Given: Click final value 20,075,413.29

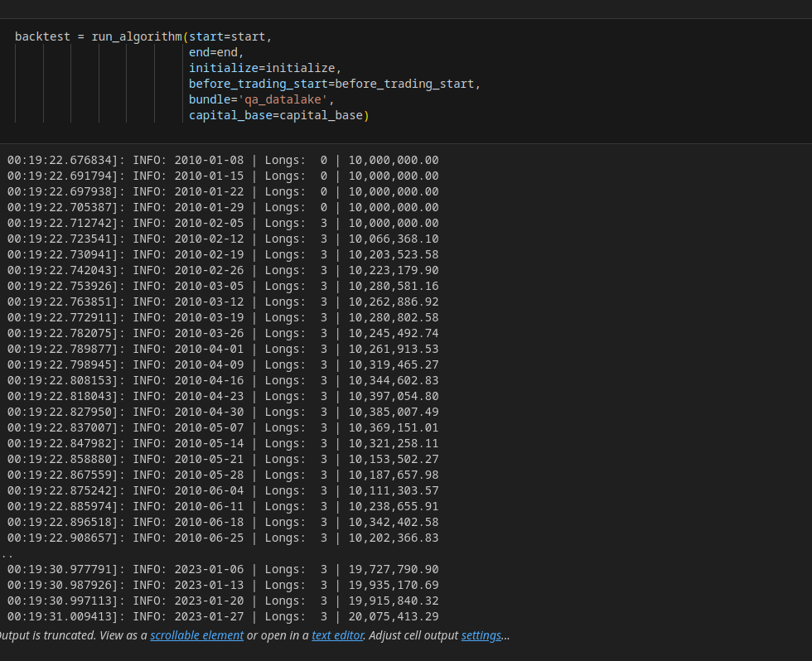Looking at the screenshot, I should (394, 616).
